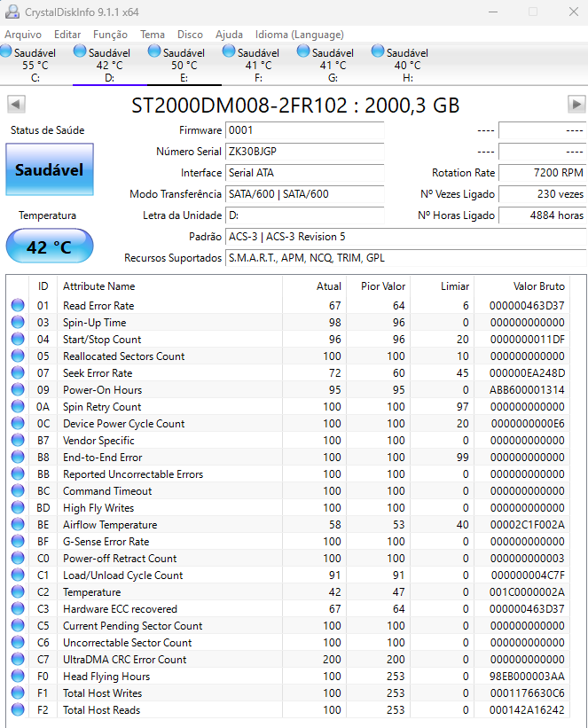Click the Padrão field ACS-3 Revision 5
The height and width of the screenshot is (728, 588).
coord(405,237)
